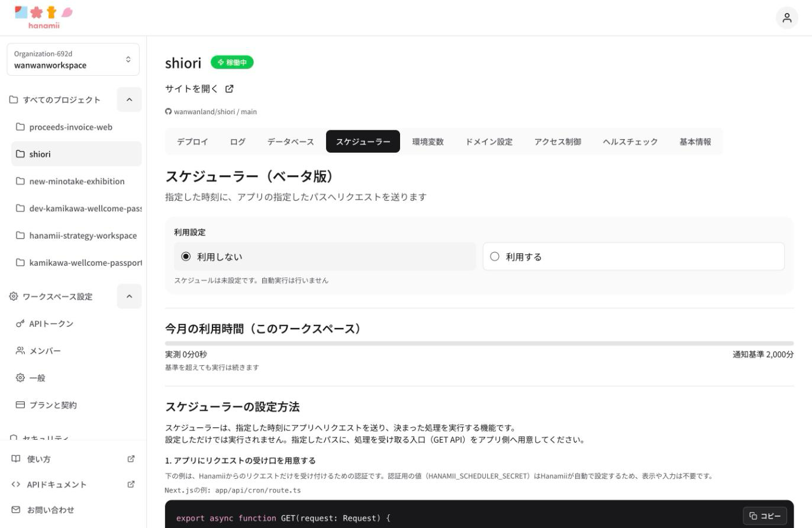Screen dimensions: 812x528
Task: Click the 実測 0分0秒 usage value
Action: click(x=186, y=355)
